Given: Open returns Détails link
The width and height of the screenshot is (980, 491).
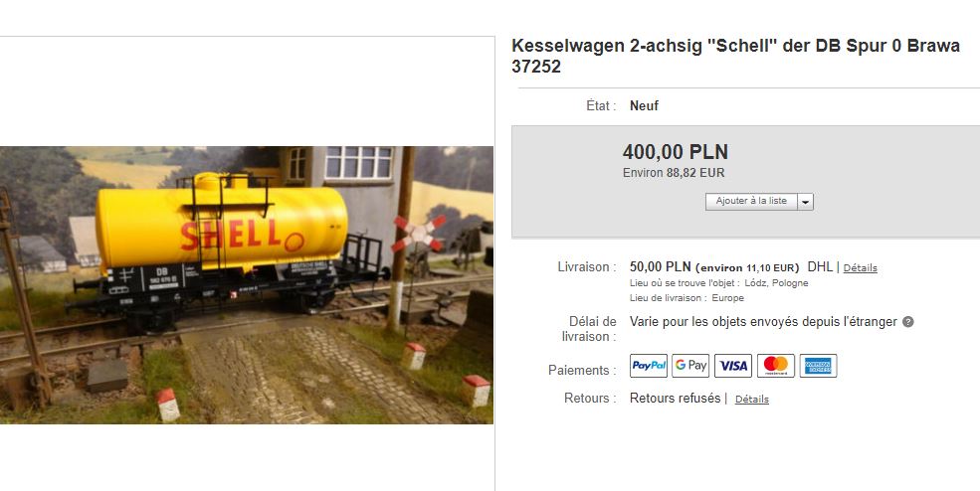Looking at the screenshot, I should click(x=752, y=400).
